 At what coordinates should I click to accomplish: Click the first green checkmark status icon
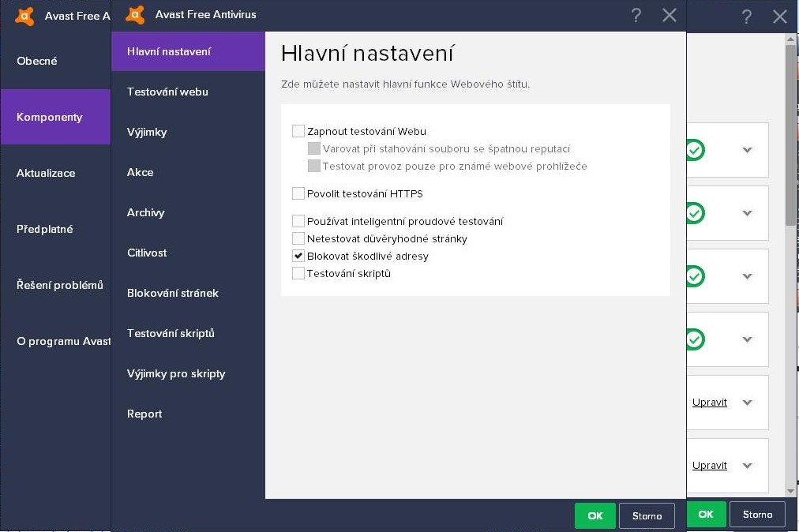695,150
